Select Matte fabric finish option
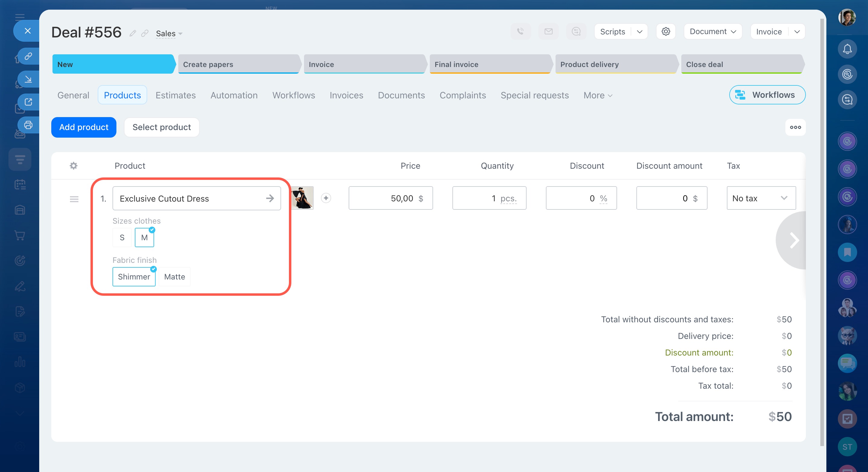Screen dimensions: 868x472 pos(175,277)
